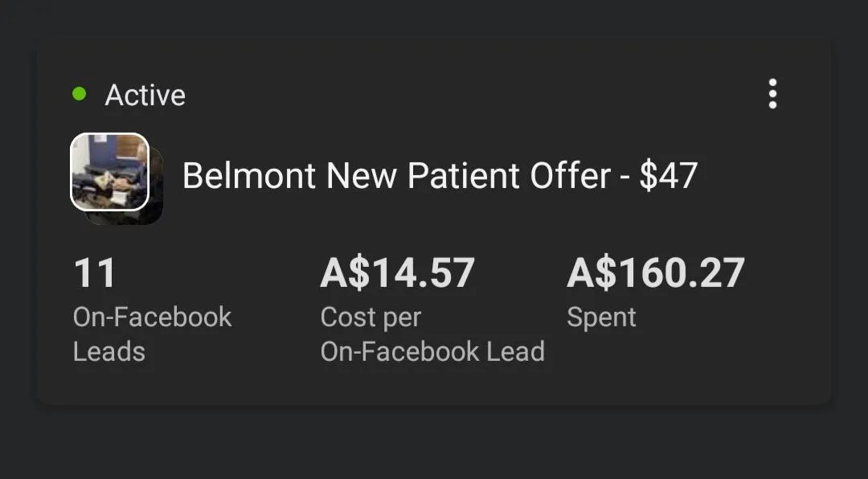Open the ad preview thumbnail image

pos(109,171)
